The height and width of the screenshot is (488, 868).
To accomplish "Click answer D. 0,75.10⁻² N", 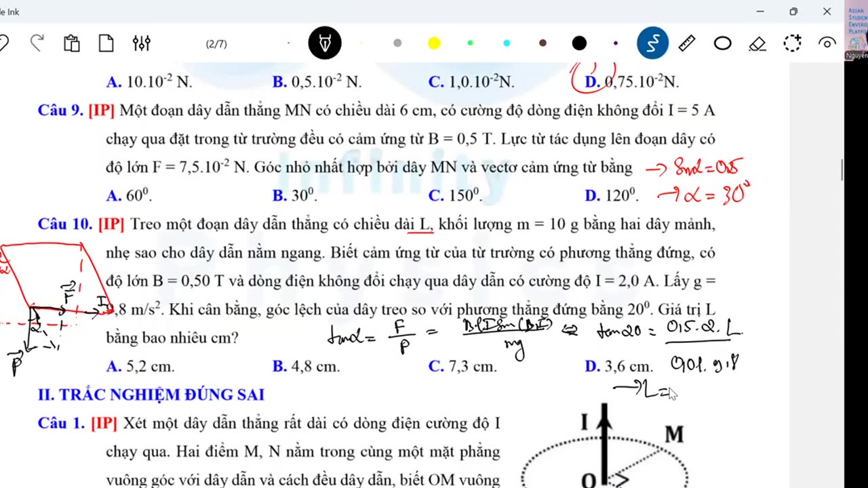I will (x=631, y=81).
